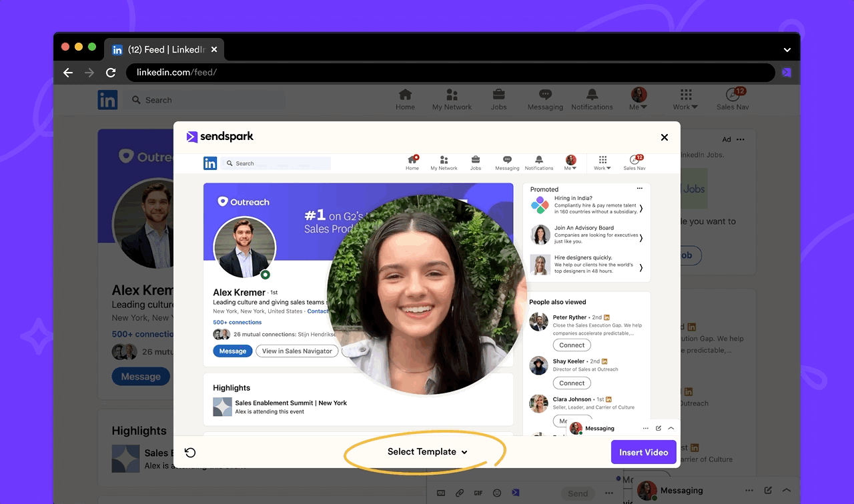Open the Ad options three-dot menu
Screen dimensions: 854x504
coord(741,139)
